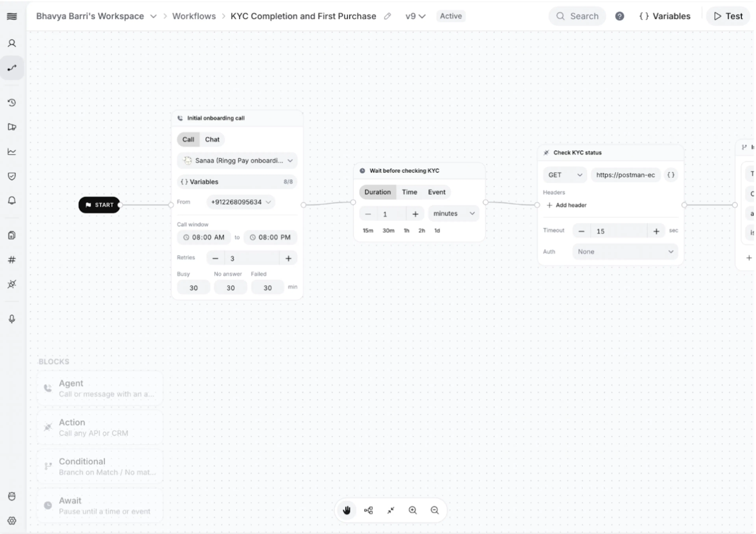The image size is (756, 534).
Task: Click the Test button
Action: click(728, 16)
